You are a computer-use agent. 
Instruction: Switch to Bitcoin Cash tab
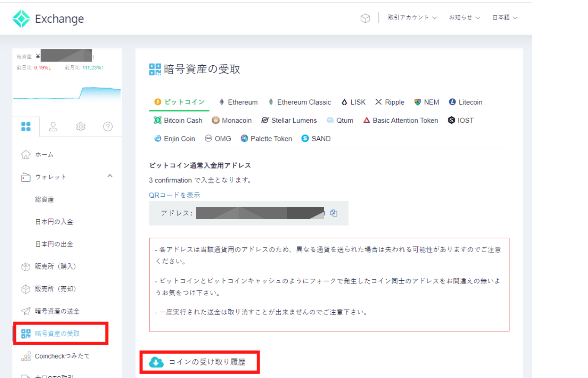[178, 120]
